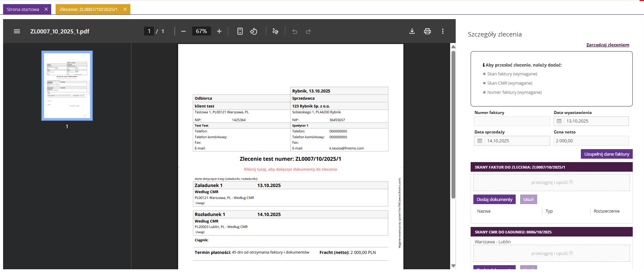The width and height of the screenshot is (644, 272).
Task: Click CMR scans drop zone
Action: pos(552,254)
